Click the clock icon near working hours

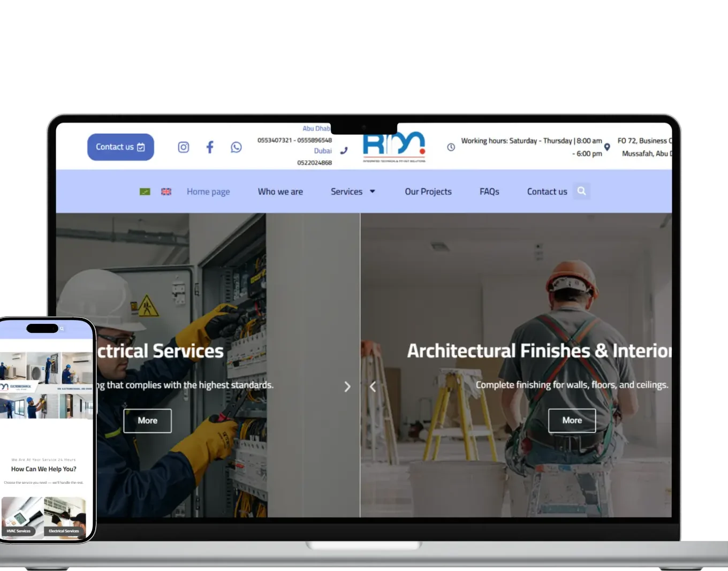pyautogui.click(x=451, y=147)
